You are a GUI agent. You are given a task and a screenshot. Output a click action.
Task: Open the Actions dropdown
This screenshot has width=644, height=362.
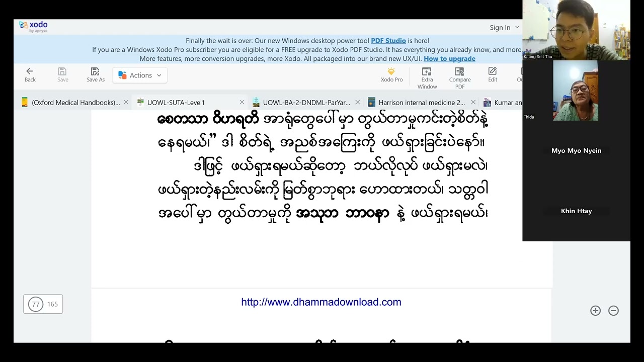tap(140, 75)
